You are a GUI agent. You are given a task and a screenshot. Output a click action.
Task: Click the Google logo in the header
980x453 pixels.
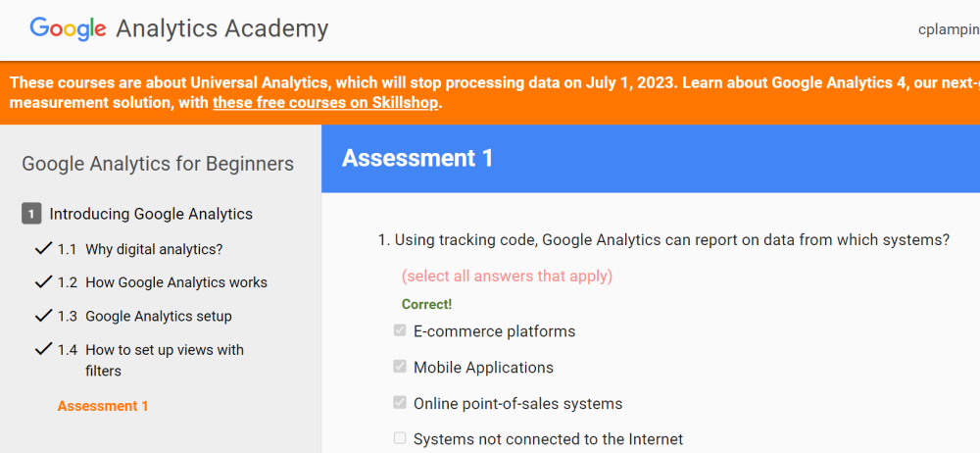pyautogui.click(x=68, y=28)
